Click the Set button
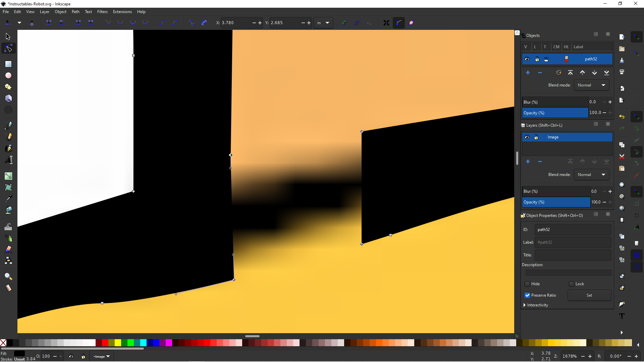644x362 pixels. click(589, 295)
